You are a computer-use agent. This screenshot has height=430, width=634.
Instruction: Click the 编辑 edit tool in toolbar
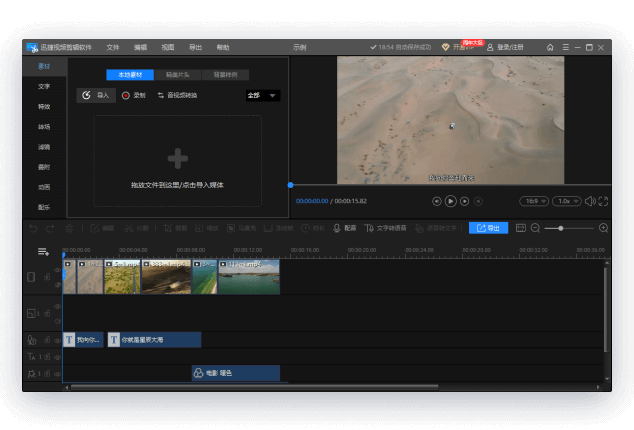click(102, 229)
